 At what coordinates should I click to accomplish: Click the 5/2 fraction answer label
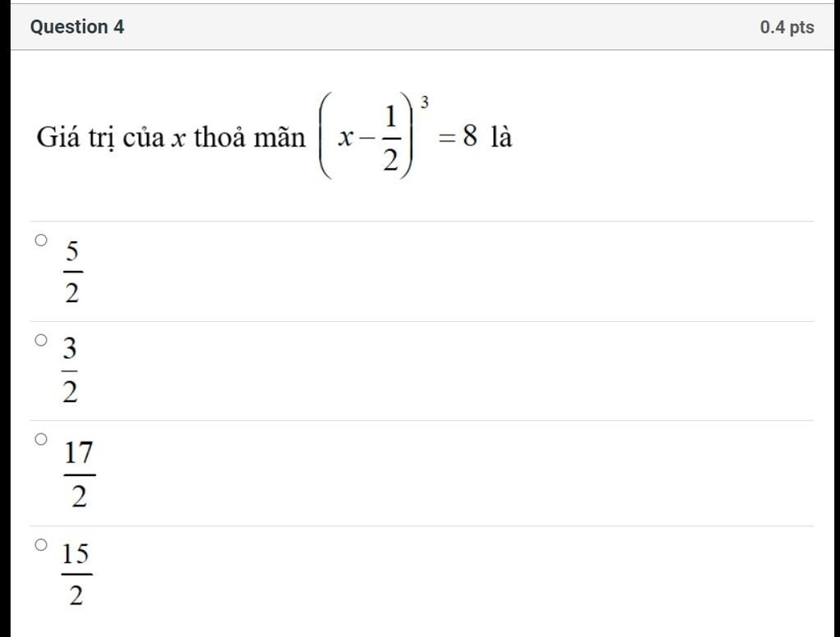[72, 272]
